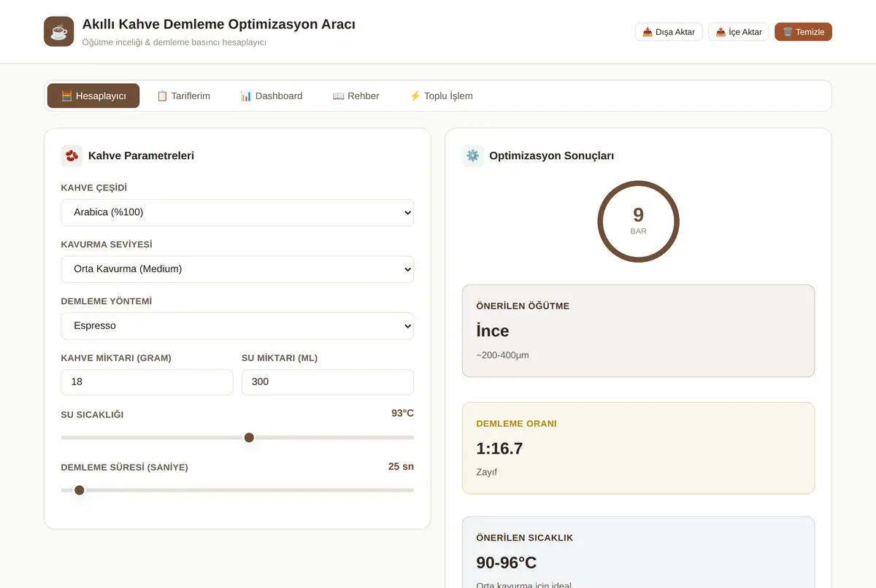Screen dimensions: 876x588
Task: Expand the Kavurma Seviyesi dropdown
Action: tap(237, 268)
